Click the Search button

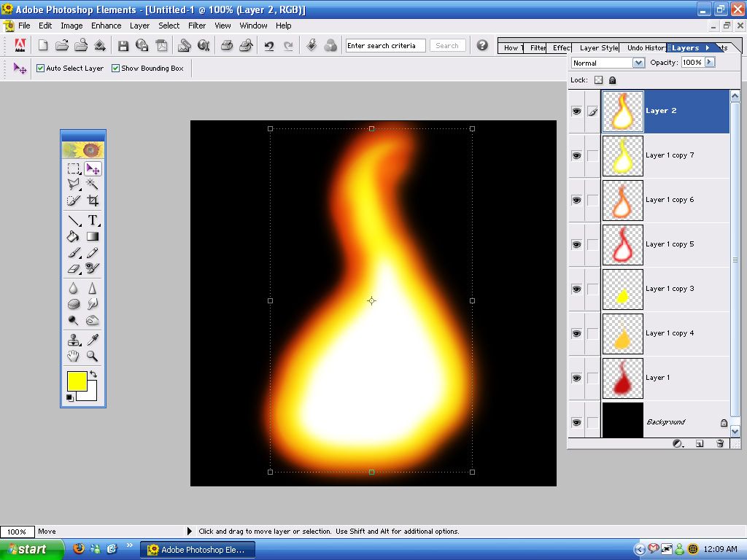click(446, 45)
